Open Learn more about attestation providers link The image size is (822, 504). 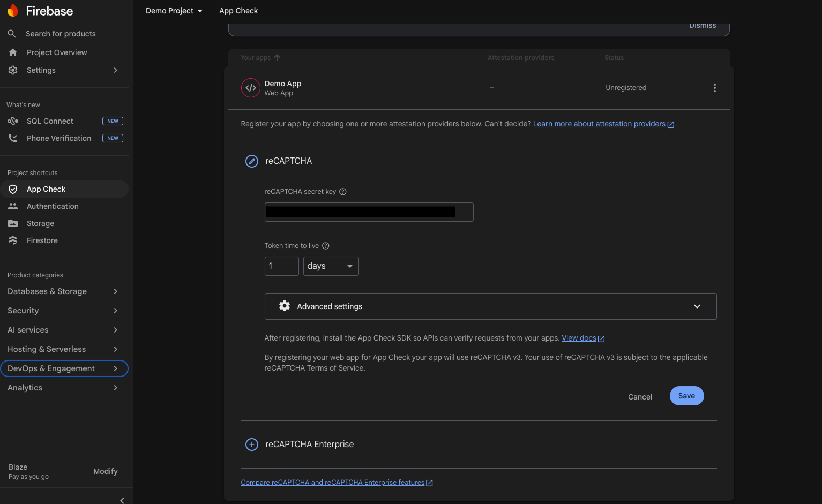[603, 124]
